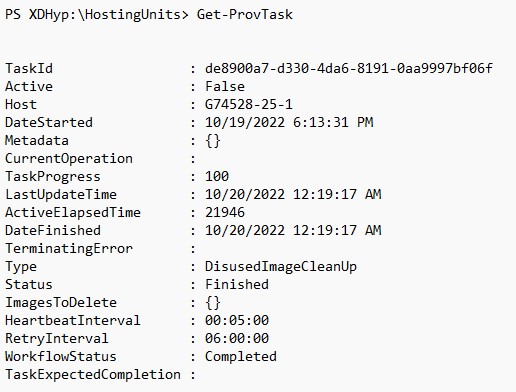The image size is (516, 392).
Task: Click the WorkflowStatus value Completed
Action: tap(241, 357)
